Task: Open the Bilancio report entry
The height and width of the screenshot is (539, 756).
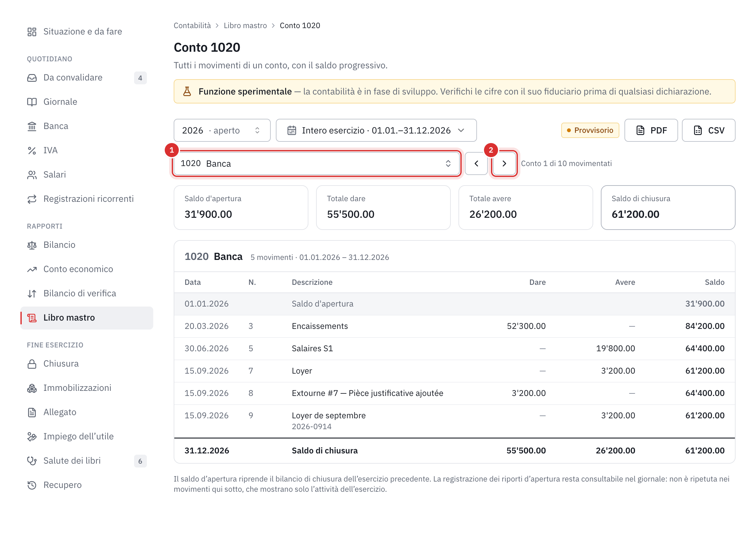Action: click(x=87, y=245)
